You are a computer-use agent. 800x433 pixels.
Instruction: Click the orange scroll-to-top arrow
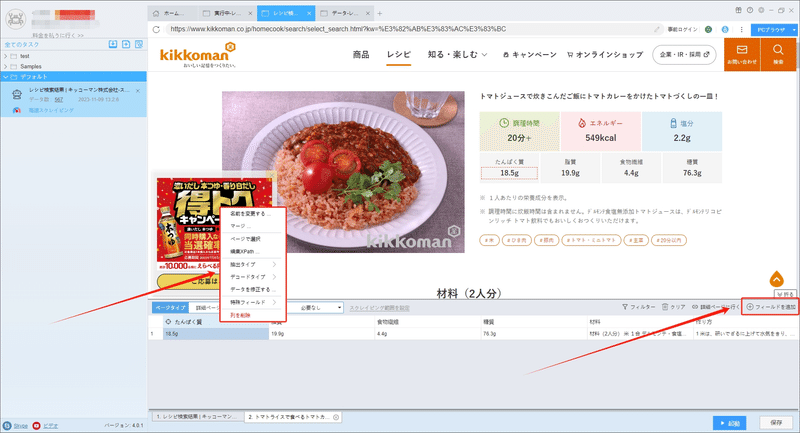click(777, 279)
